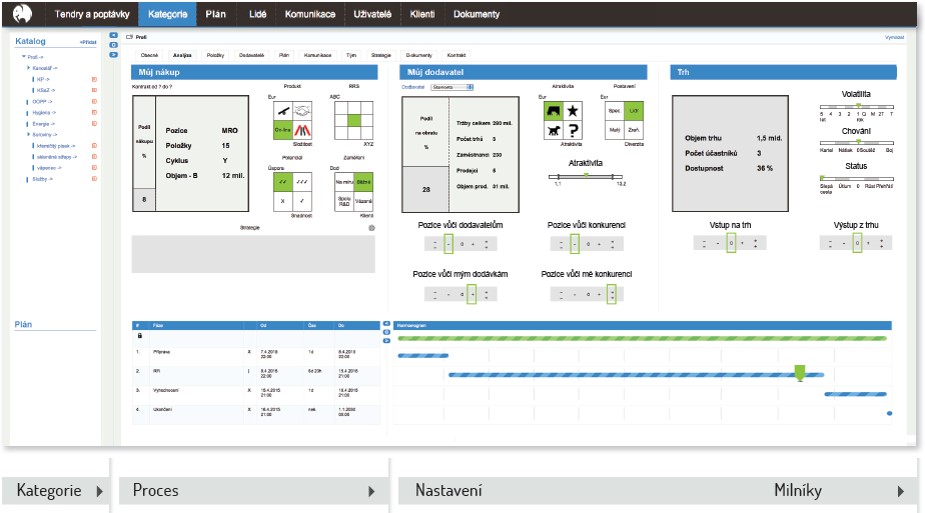Select the Běžné cell in Zaměření matrix
The image size is (925, 513).
[x=363, y=182]
